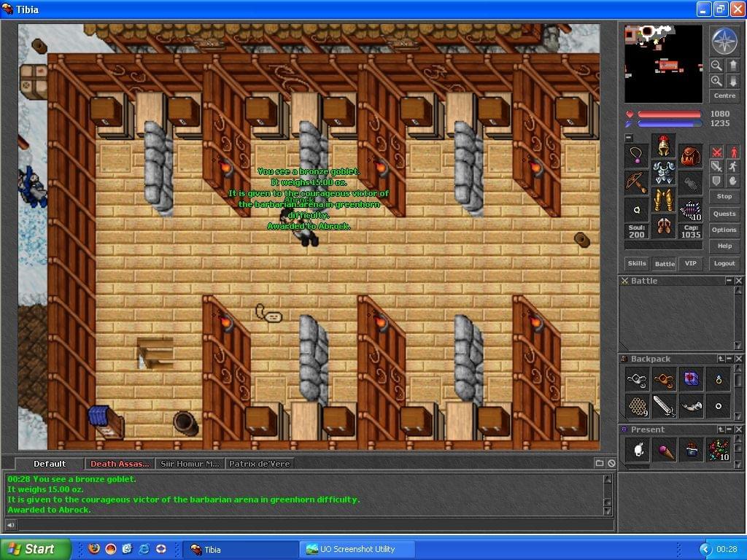Open Patrix de'Vere chat tab
The height and width of the screenshot is (560, 747).
[x=259, y=464]
